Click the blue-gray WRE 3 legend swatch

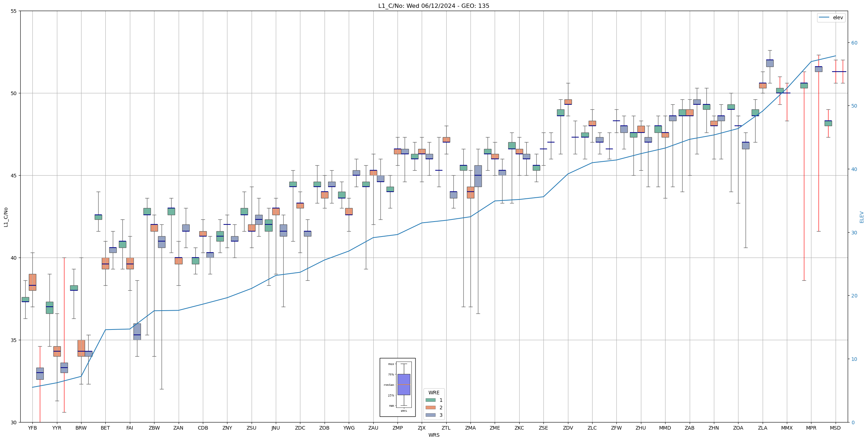[430, 415]
